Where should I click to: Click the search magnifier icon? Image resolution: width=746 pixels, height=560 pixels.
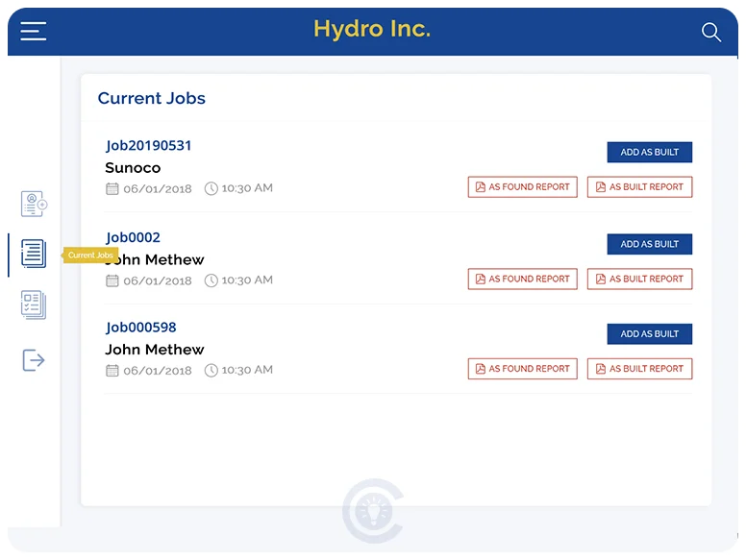[x=710, y=32]
